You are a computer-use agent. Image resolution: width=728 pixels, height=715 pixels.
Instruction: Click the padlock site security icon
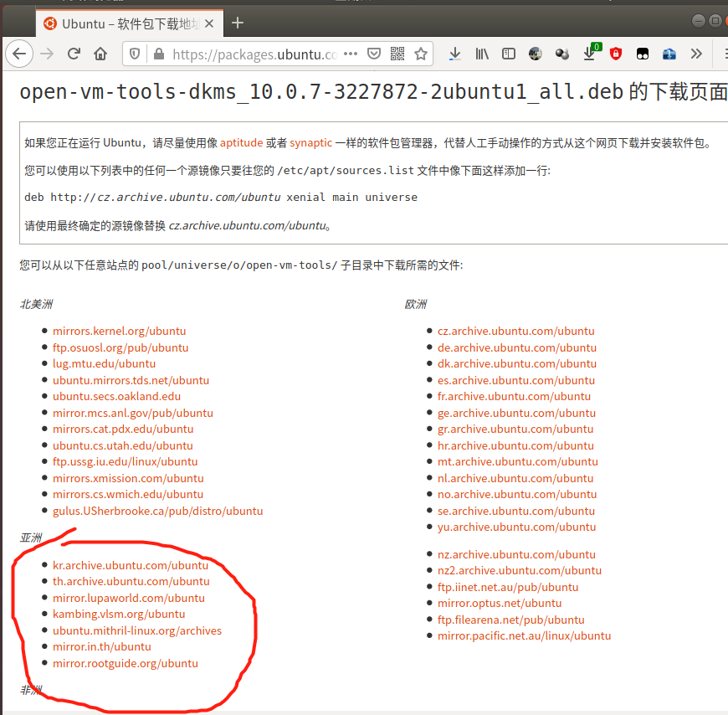(x=159, y=53)
